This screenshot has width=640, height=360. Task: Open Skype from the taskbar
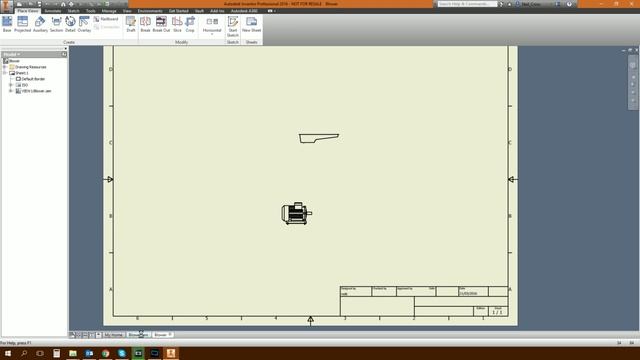pos(122,353)
